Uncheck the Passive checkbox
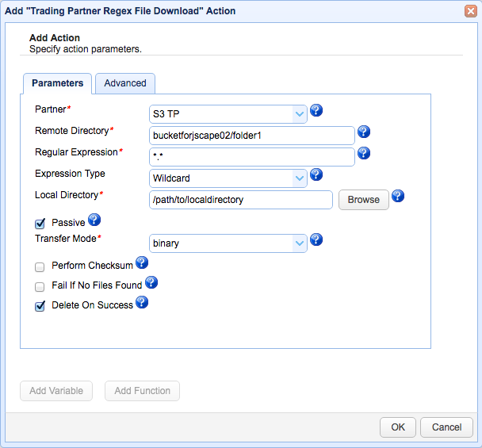The width and height of the screenshot is (482, 448). [x=40, y=224]
